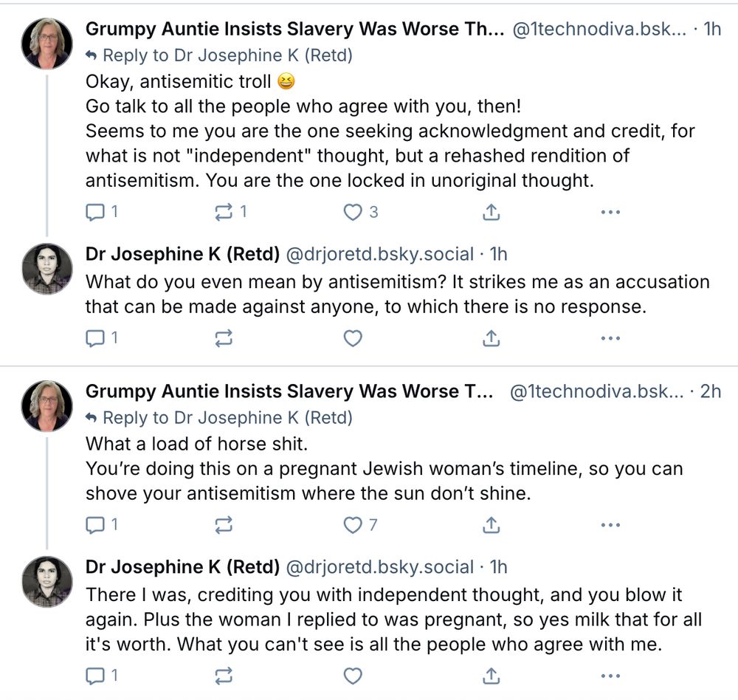Viewport: 738px width, 700px height.
Task: Open more options on first Grumpy Auntie post
Action: tap(610, 212)
